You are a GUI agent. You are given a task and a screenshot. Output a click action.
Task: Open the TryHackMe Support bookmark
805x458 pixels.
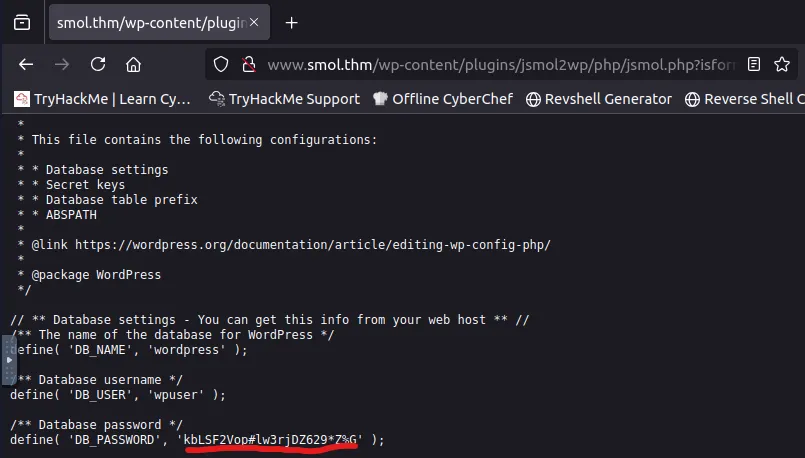click(284, 99)
